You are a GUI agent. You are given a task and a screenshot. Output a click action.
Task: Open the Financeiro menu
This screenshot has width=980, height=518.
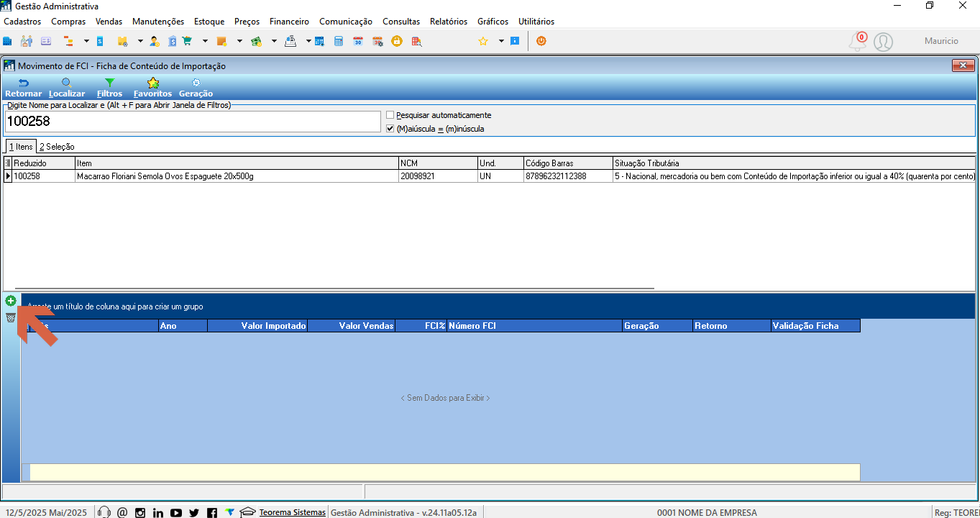point(289,22)
